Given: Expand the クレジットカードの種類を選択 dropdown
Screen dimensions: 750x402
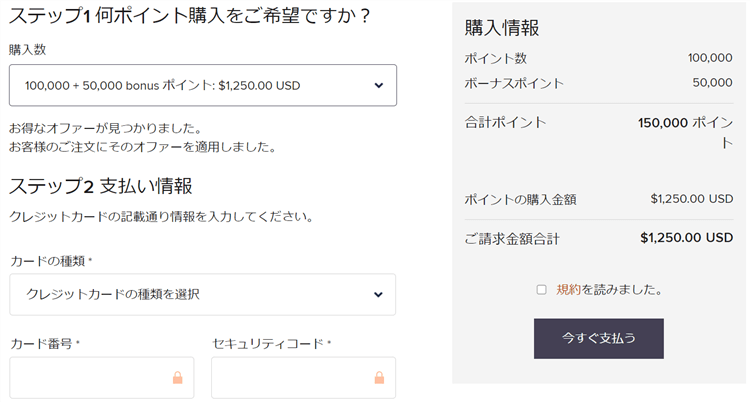Looking at the screenshot, I should pyautogui.click(x=202, y=294).
